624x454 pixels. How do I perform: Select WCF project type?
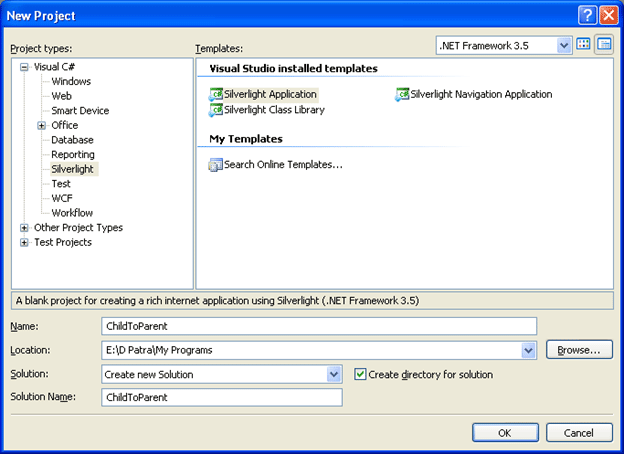(62, 198)
